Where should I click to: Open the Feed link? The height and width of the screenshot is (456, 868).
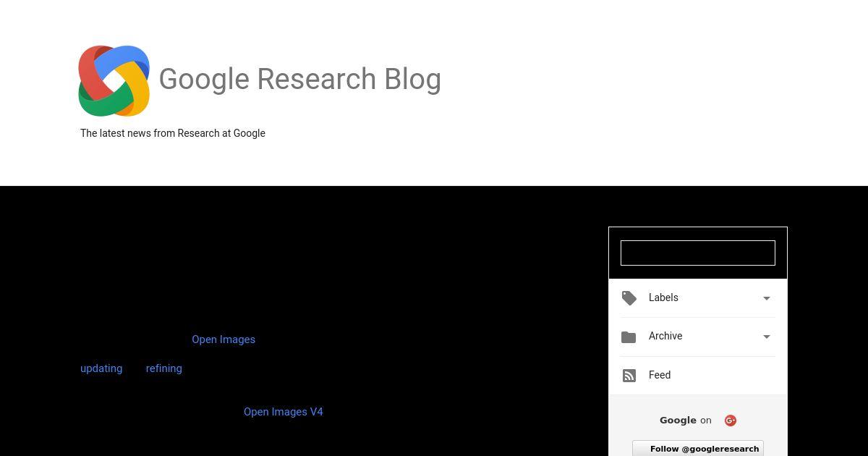(x=660, y=375)
